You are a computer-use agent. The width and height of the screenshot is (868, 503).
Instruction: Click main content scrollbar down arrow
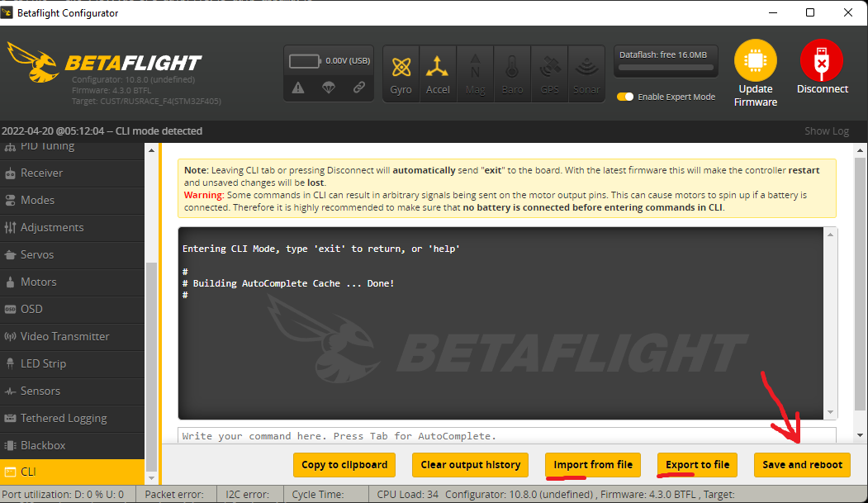(x=860, y=435)
